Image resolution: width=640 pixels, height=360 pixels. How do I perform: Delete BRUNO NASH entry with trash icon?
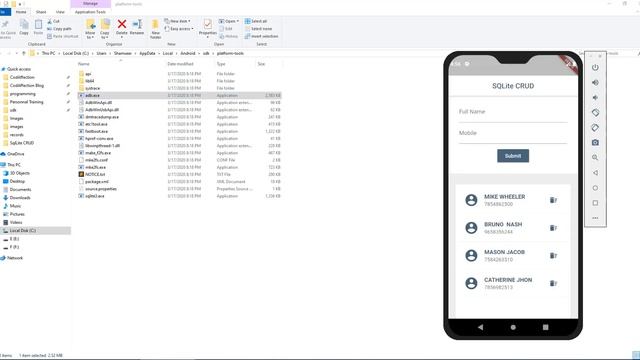pos(553,228)
